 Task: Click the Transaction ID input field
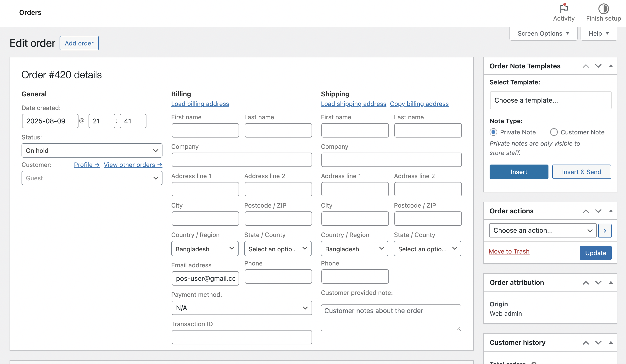pyautogui.click(x=241, y=337)
